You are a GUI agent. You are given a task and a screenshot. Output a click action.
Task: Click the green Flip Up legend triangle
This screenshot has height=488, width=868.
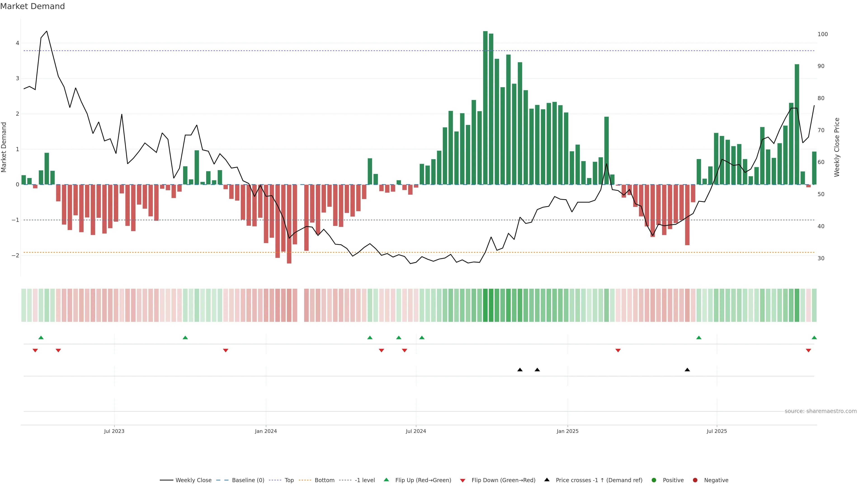coord(386,480)
